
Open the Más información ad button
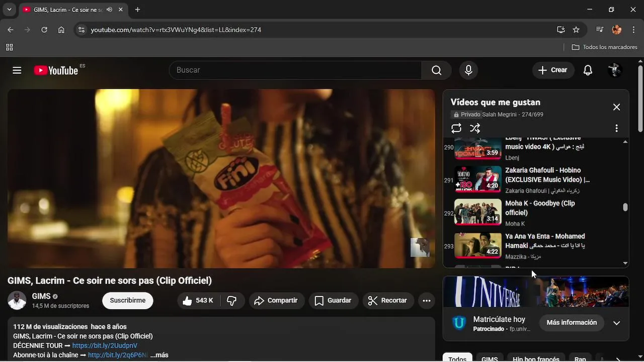tap(572, 323)
